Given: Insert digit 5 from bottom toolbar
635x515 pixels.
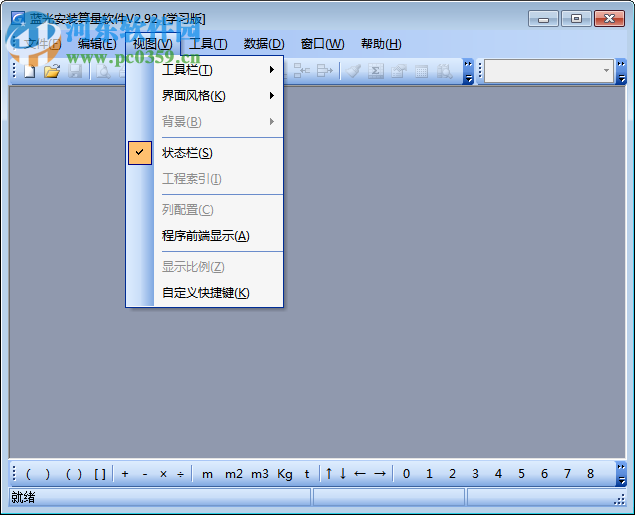Looking at the screenshot, I should tap(521, 474).
